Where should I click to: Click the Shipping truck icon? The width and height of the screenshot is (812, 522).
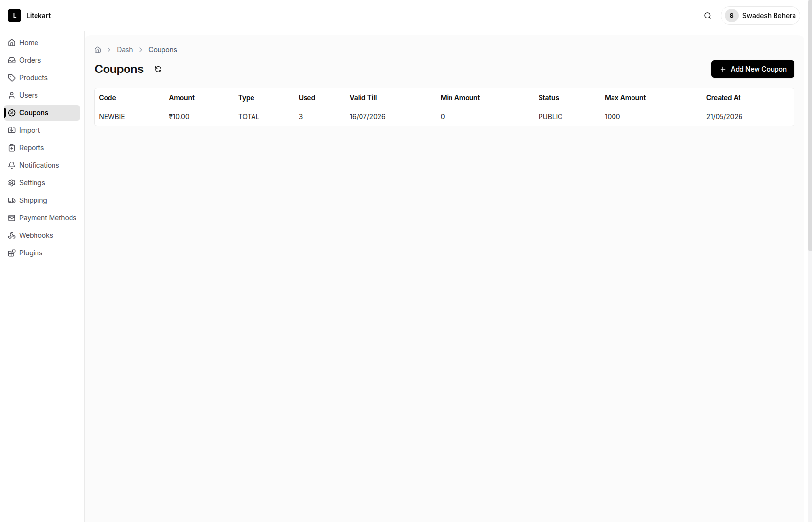click(x=12, y=200)
